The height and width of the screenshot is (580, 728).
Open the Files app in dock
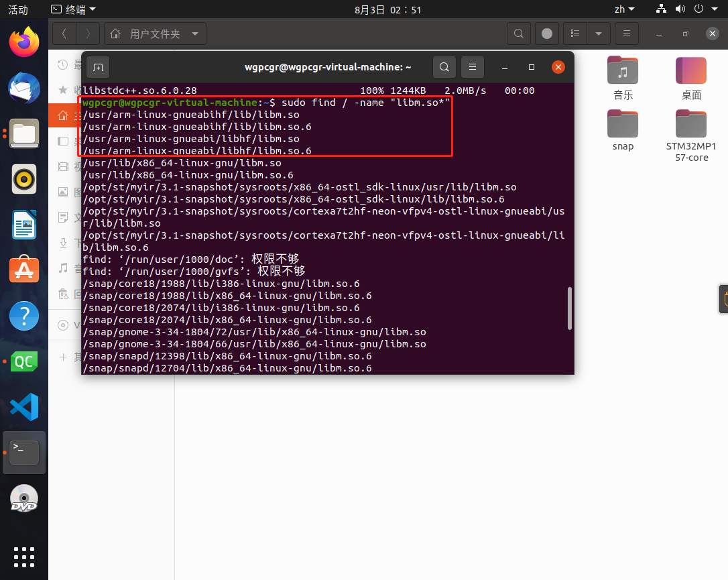click(x=24, y=133)
